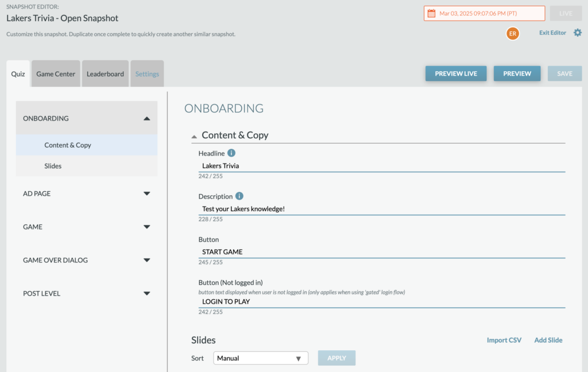Click the Headline text input field
The height and width of the screenshot is (372, 588).
pyautogui.click(x=382, y=166)
